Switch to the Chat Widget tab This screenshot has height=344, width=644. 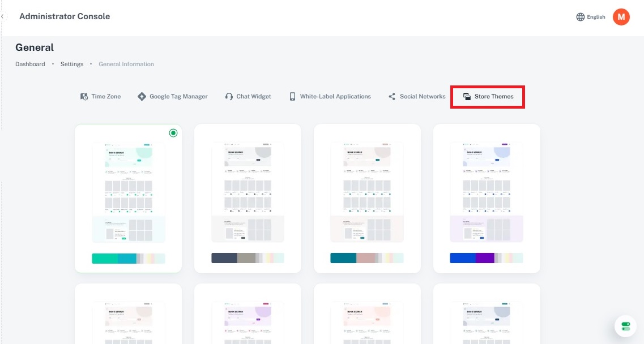point(253,97)
